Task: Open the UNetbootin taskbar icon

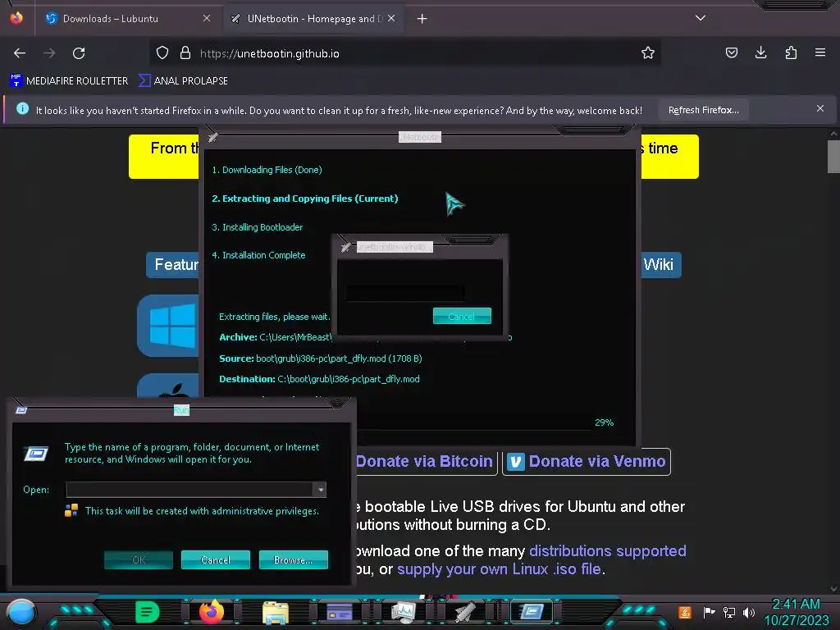Action: pos(466,612)
